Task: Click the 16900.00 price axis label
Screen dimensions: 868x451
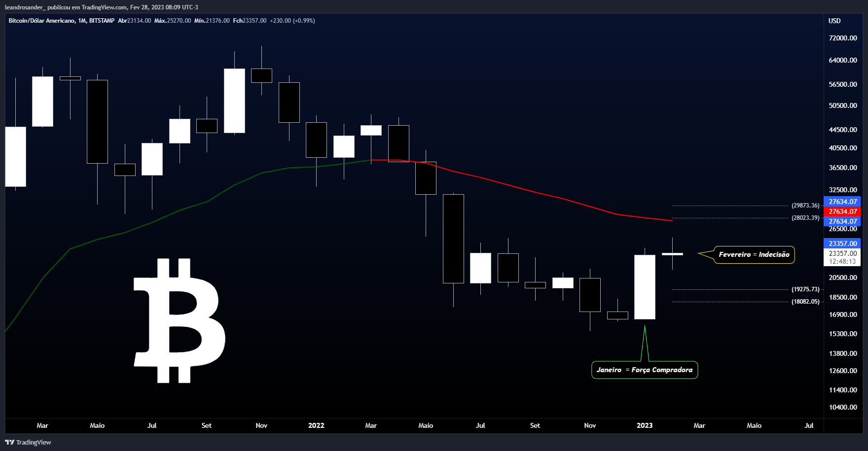Action: [x=843, y=314]
